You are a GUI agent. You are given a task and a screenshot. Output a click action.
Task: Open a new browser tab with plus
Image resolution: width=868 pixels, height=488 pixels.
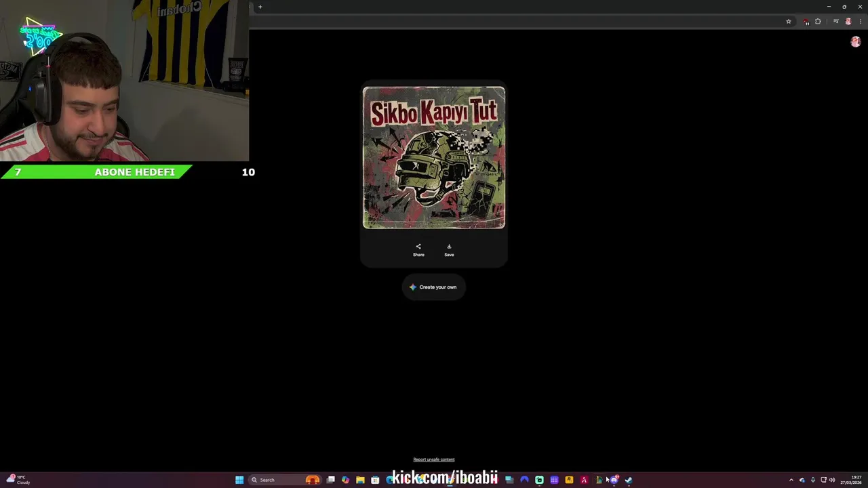click(x=260, y=7)
